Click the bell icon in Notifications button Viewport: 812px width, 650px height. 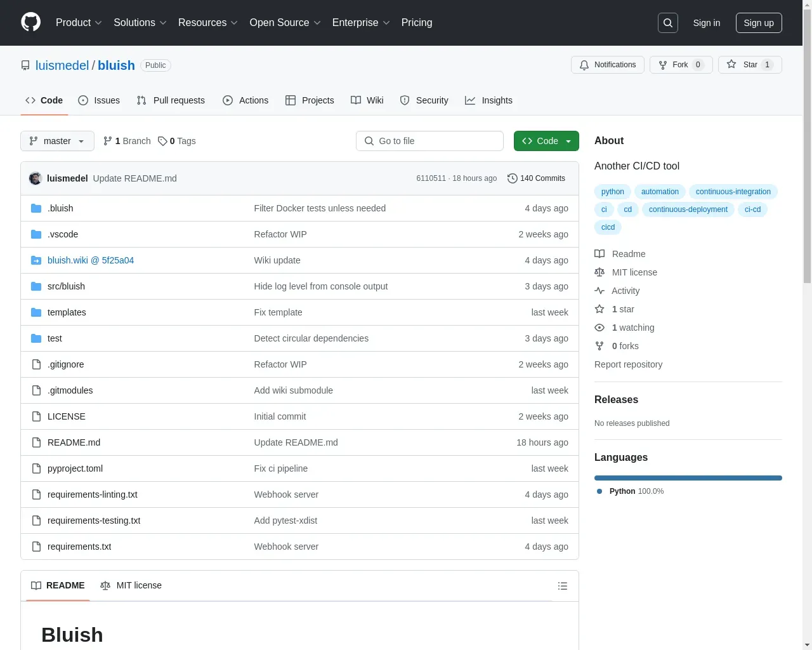click(584, 65)
